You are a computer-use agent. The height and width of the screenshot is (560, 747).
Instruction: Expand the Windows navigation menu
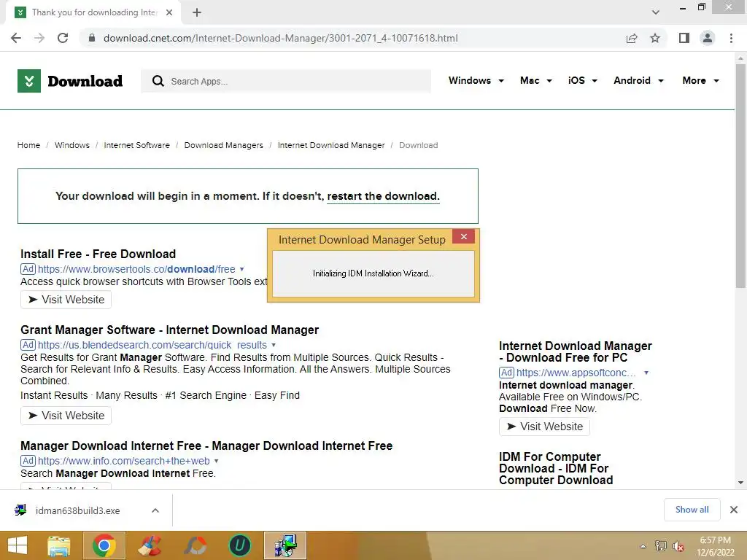[476, 80]
